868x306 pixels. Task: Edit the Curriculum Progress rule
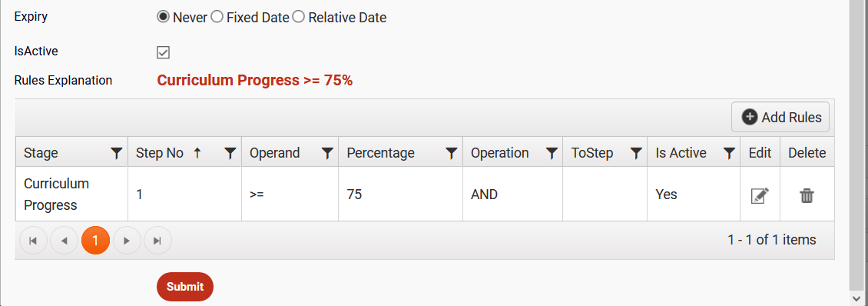tap(760, 196)
